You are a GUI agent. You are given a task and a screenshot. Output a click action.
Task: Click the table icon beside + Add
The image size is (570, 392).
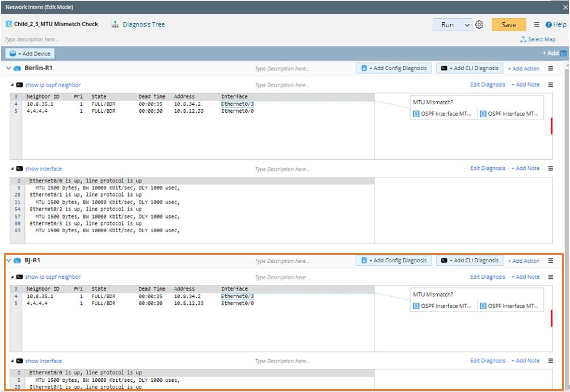coord(563,53)
